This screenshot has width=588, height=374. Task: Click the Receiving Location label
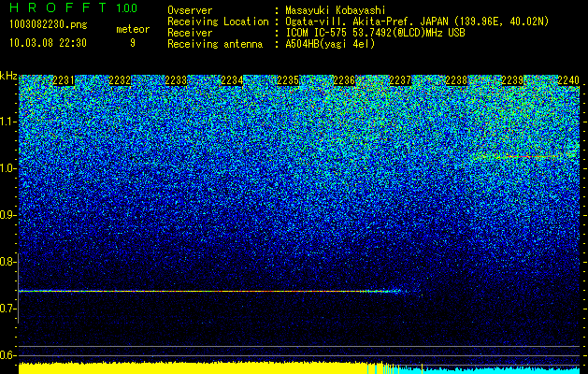point(218,22)
